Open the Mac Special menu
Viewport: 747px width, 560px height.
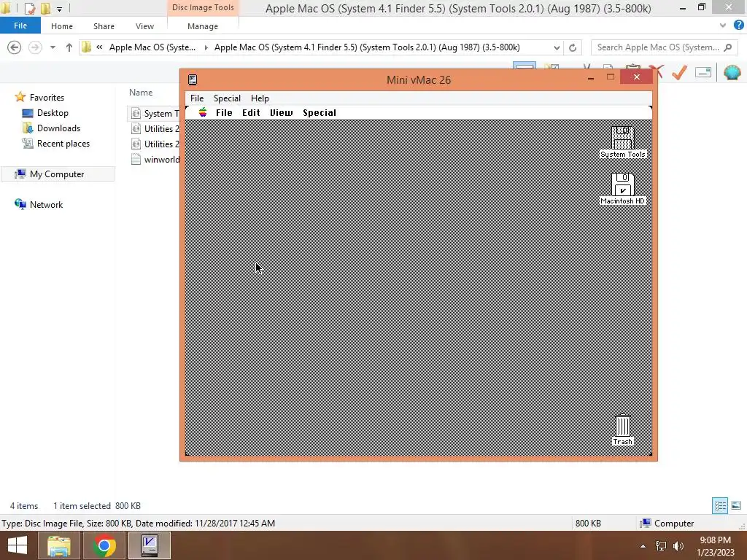pos(320,112)
